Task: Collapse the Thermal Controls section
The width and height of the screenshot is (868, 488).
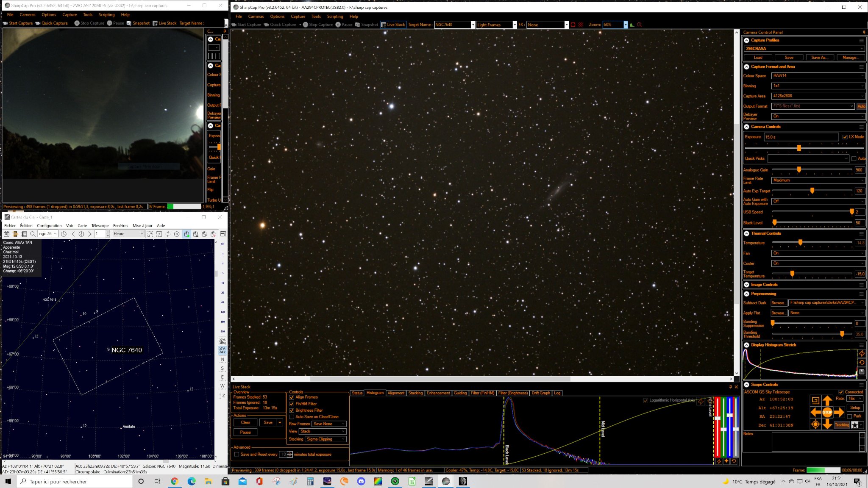Action: 747,233
